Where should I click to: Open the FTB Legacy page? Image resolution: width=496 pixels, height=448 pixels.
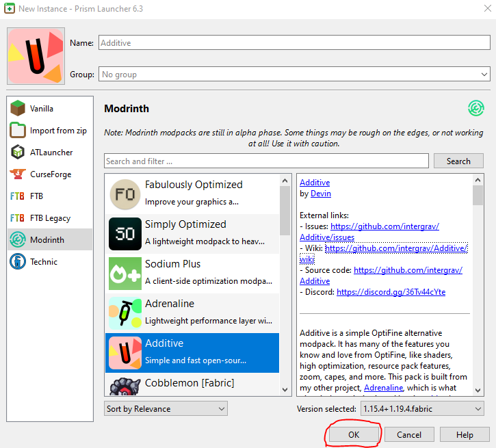click(50, 218)
